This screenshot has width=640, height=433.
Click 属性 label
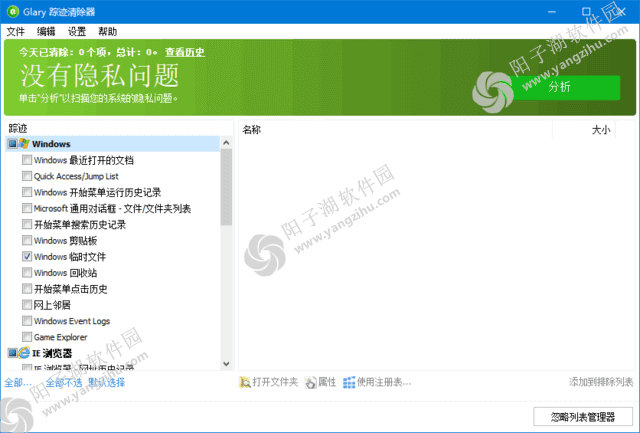(x=327, y=382)
